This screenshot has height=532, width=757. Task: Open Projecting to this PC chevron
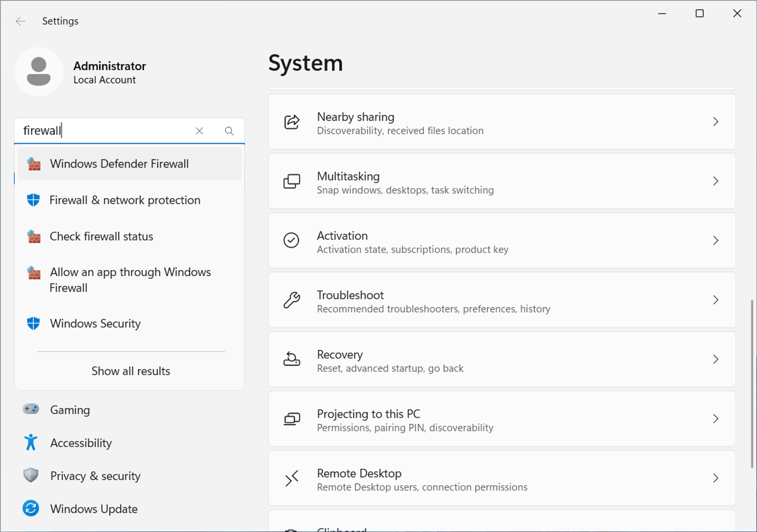pos(715,419)
